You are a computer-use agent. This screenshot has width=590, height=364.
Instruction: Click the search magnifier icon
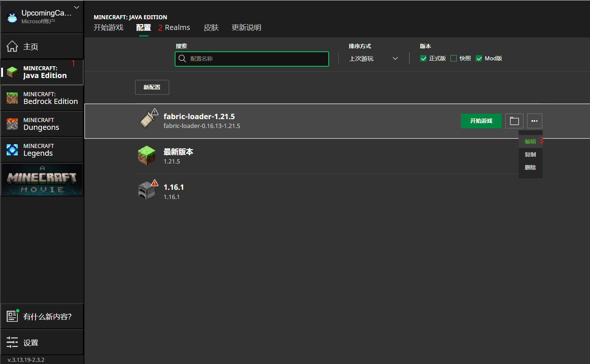[182, 58]
